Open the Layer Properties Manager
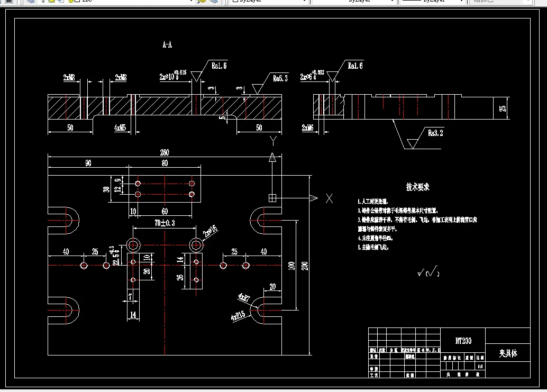547x392 pixels. [31, 1]
